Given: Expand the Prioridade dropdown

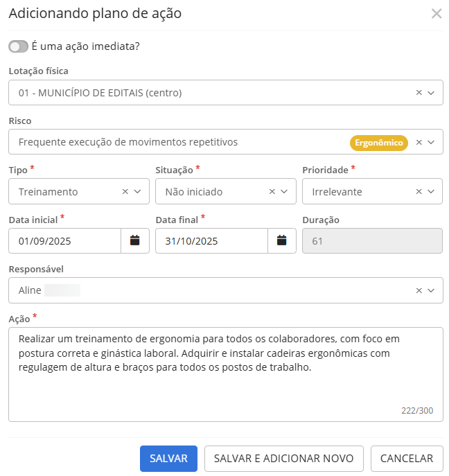Looking at the screenshot, I should click(431, 192).
